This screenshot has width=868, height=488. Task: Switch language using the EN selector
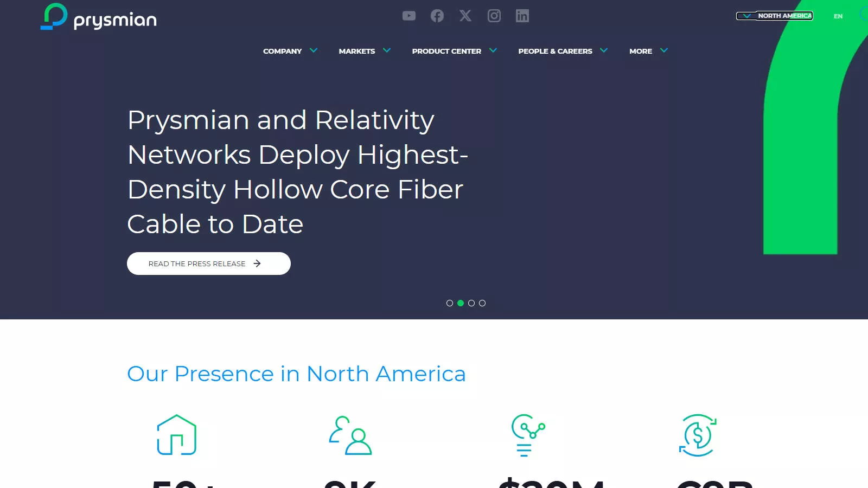[838, 16]
